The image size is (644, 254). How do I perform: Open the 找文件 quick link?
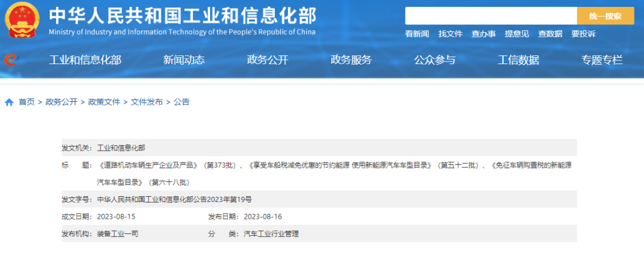pyautogui.click(x=450, y=34)
